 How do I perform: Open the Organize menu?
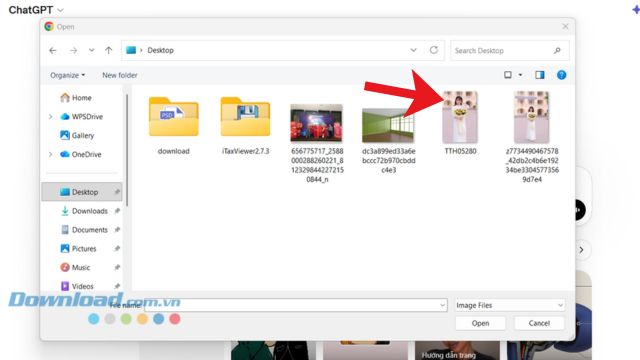67,75
